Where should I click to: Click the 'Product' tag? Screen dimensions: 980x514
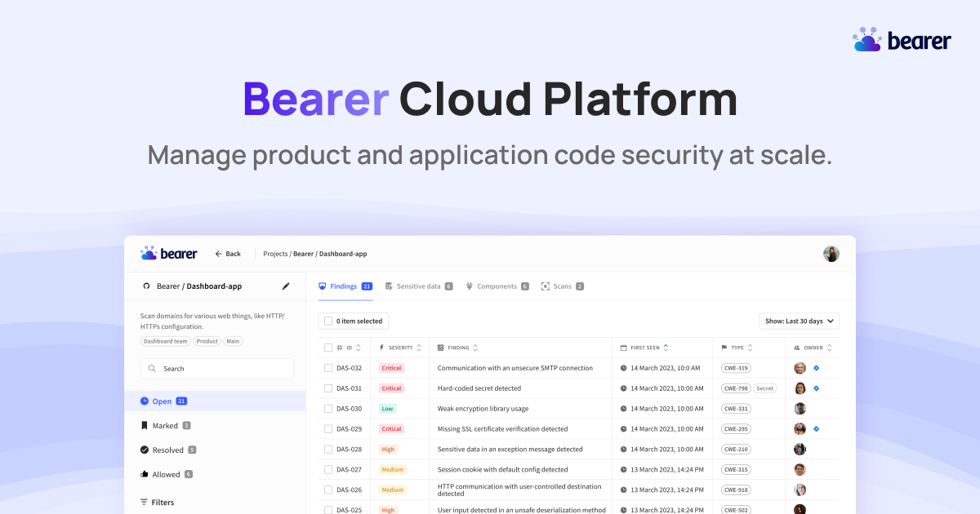pos(207,341)
